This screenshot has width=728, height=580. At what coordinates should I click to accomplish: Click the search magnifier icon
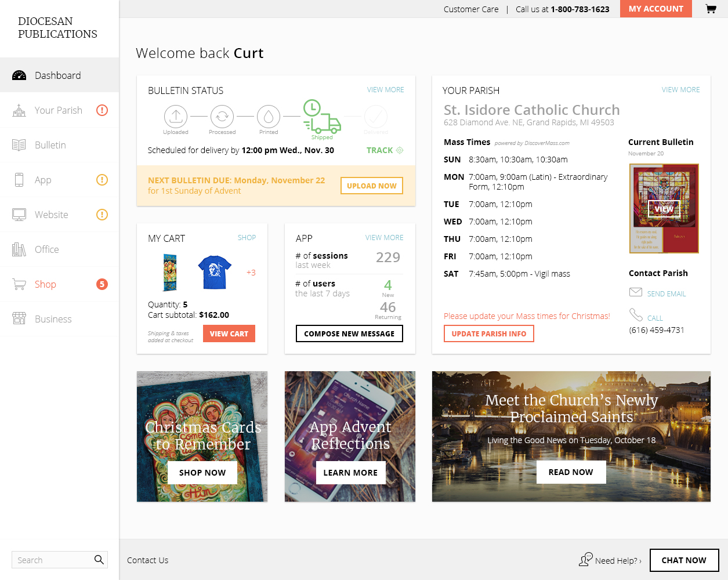(99, 560)
